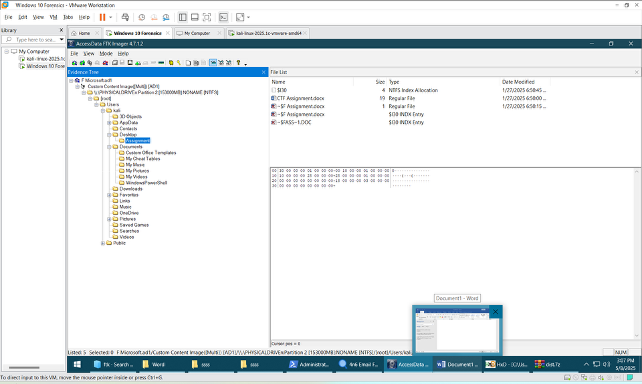Click the Capture Memory toolbar icon
This screenshot has height=384, width=642.
pyautogui.click(x=161, y=63)
